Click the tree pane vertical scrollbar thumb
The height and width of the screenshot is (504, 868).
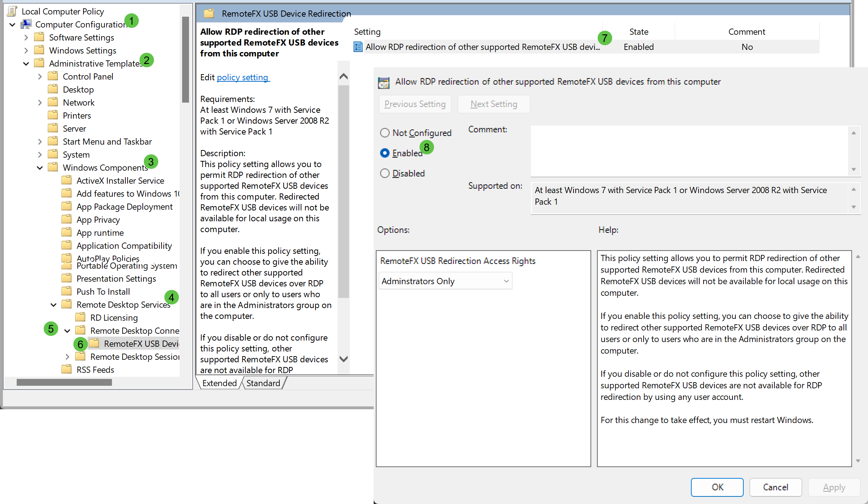(x=185, y=60)
